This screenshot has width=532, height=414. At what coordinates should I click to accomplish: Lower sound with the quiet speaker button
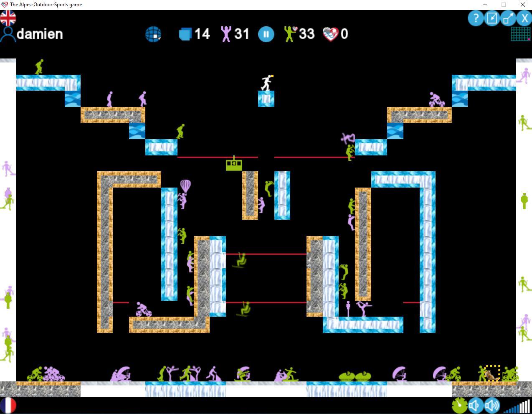[x=475, y=405]
